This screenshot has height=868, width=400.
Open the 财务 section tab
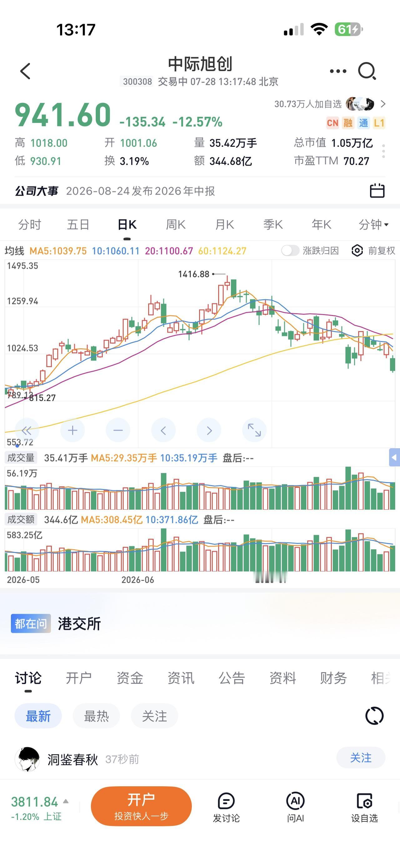click(x=333, y=678)
